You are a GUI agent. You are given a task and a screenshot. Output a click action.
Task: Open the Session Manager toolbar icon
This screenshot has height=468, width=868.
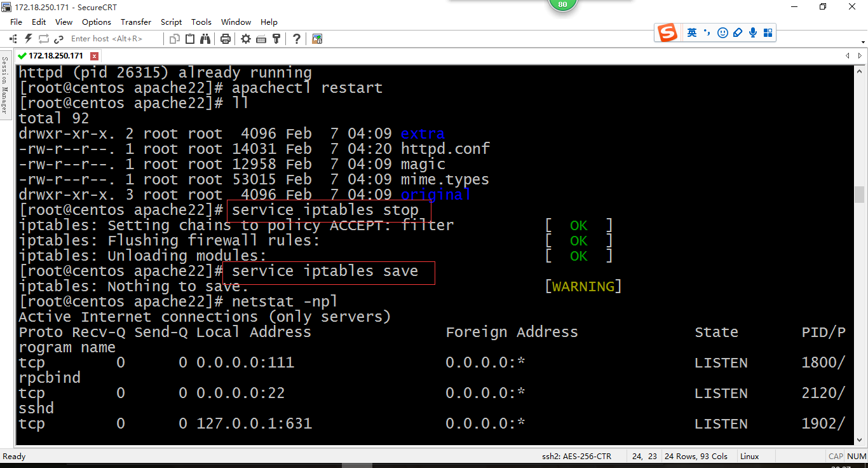[x=13, y=39]
